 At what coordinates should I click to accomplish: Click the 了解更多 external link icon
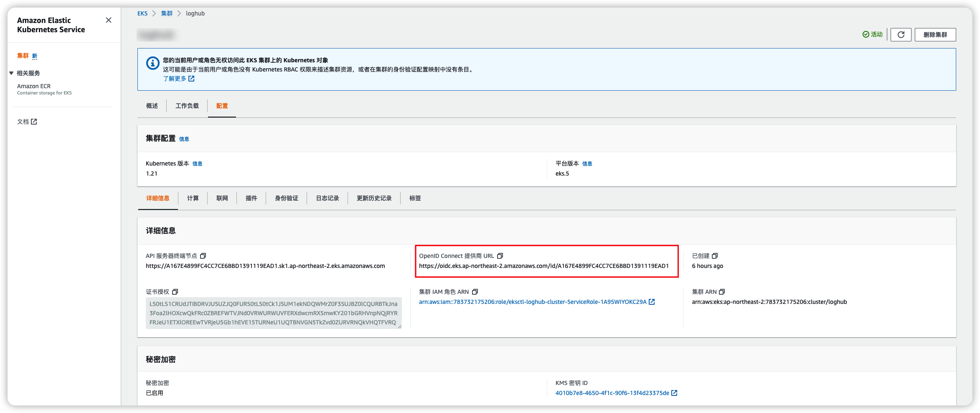point(191,79)
